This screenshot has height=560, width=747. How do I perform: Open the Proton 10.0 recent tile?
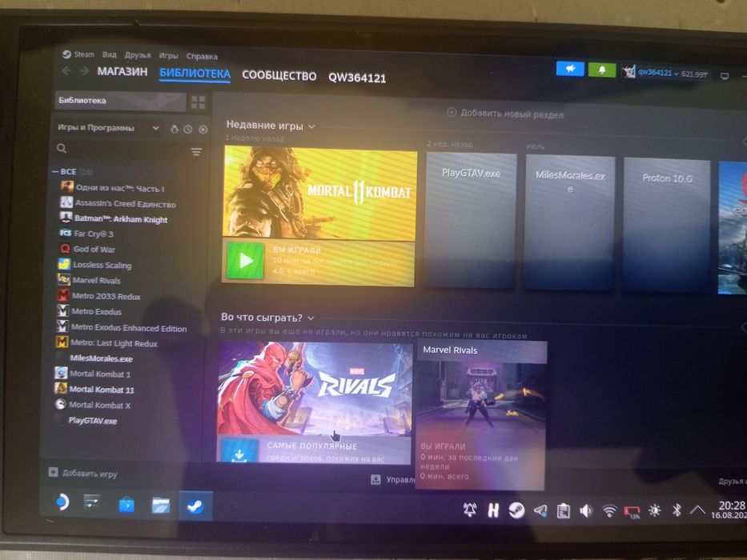point(666,225)
